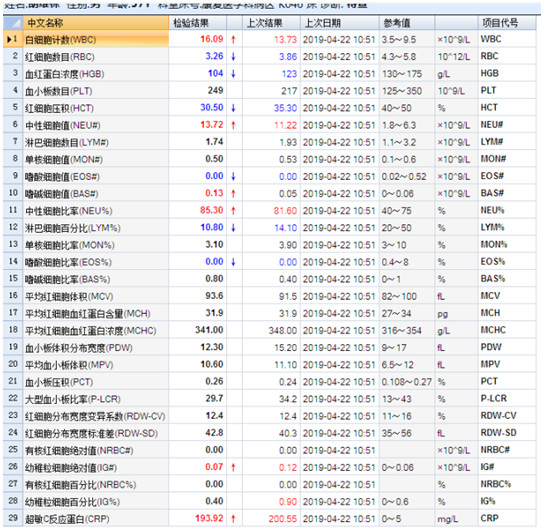The image size is (541, 530).
Task: Select row 平均红细胞体积(MCV)
Action: point(269,296)
